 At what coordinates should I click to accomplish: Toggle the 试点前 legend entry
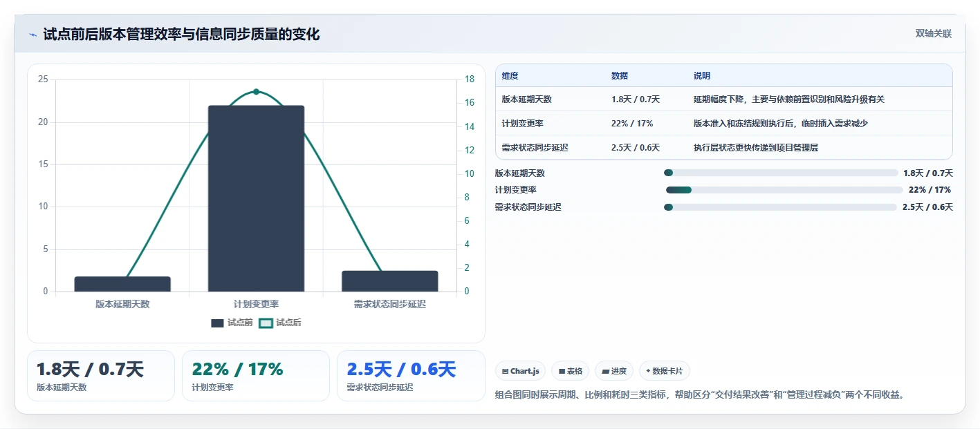(x=232, y=323)
